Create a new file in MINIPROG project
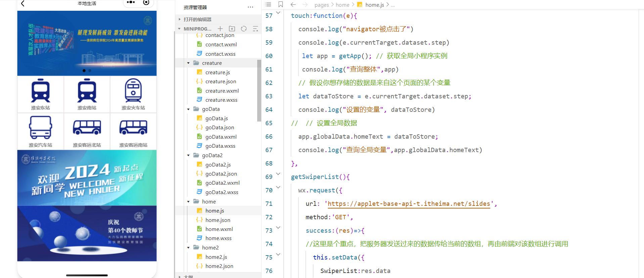Viewport: 644px width, 278px height. tap(220, 29)
